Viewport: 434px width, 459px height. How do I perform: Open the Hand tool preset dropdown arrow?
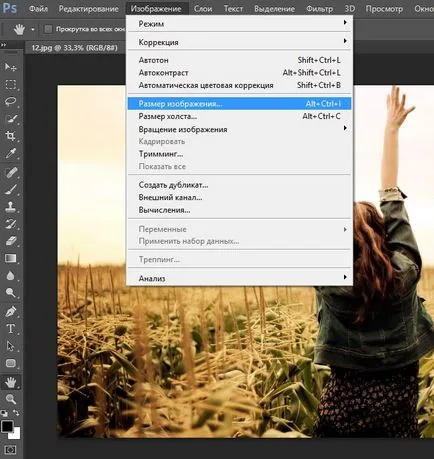tap(33, 29)
